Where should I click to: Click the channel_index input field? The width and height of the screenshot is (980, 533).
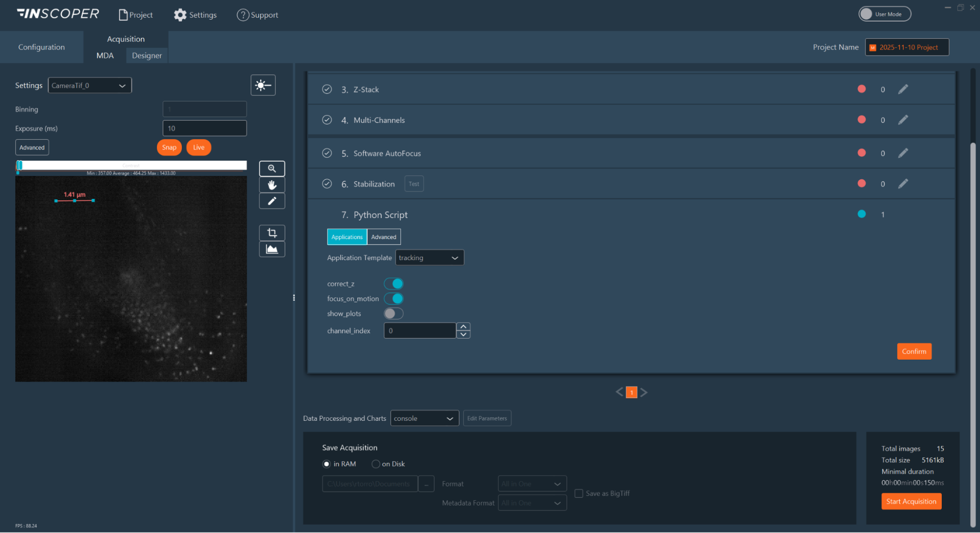click(x=420, y=330)
